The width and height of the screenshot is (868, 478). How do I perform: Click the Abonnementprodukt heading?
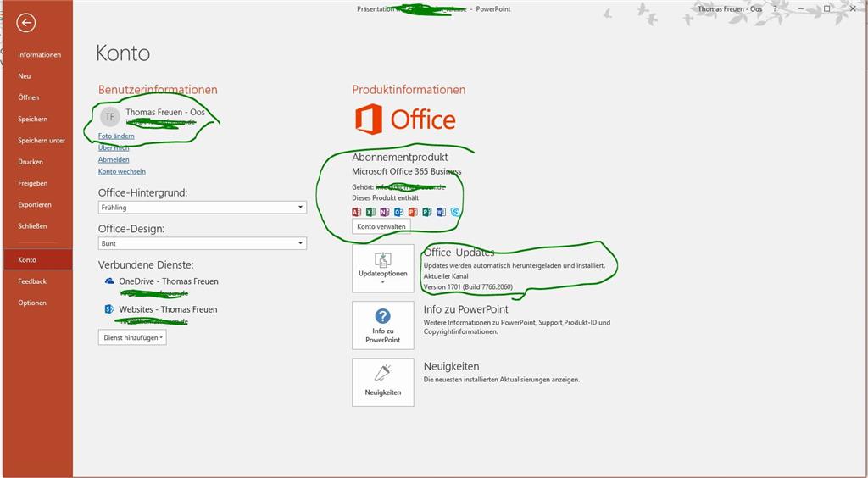400,157
